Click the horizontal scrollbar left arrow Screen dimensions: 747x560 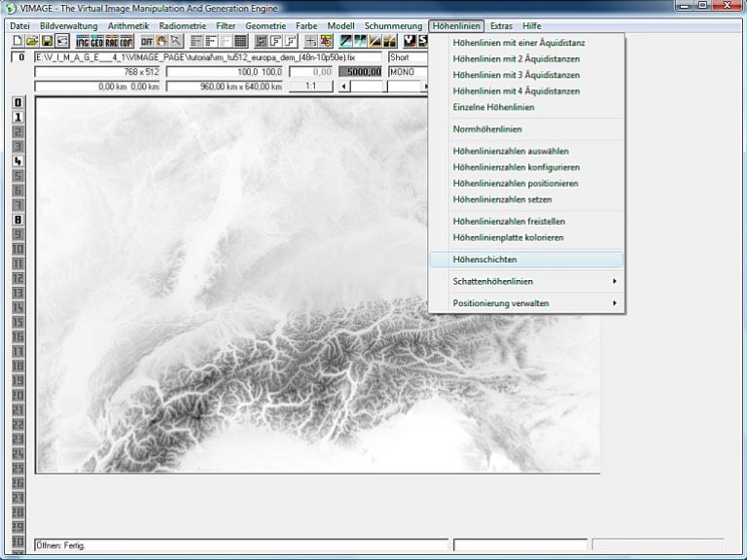[343, 87]
